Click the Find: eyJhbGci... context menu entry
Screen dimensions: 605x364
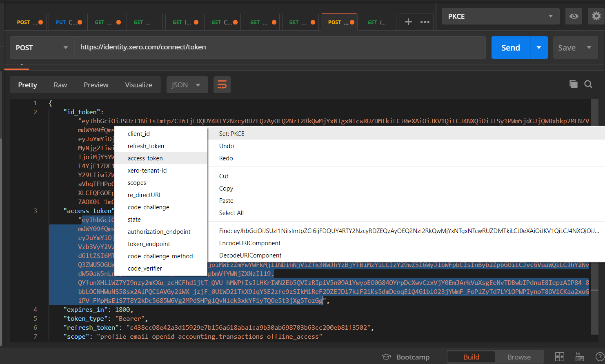(x=407, y=231)
